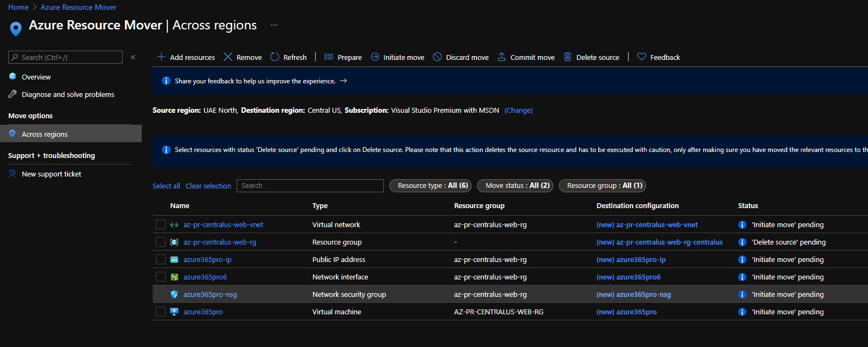
Task: Open the azure365pro resource name link
Action: point(203,312)
